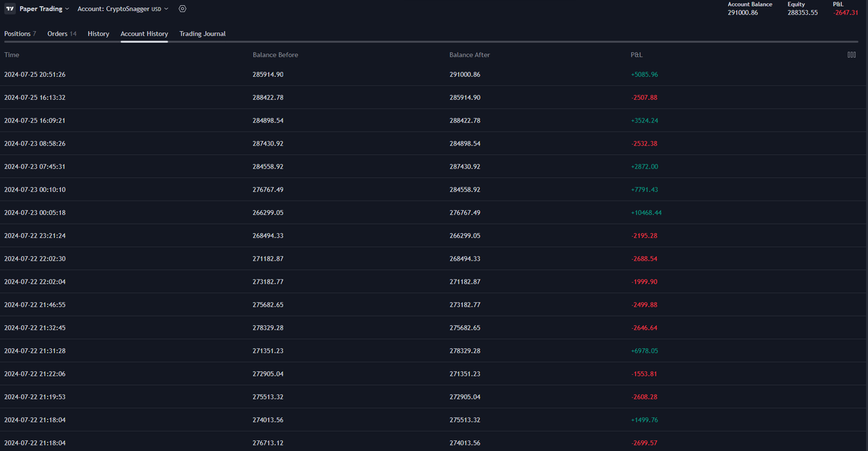Click the header P&L value -2647.31
This screenshot has width=868, height=451.
pyautogui.click(x=846, y=12)
